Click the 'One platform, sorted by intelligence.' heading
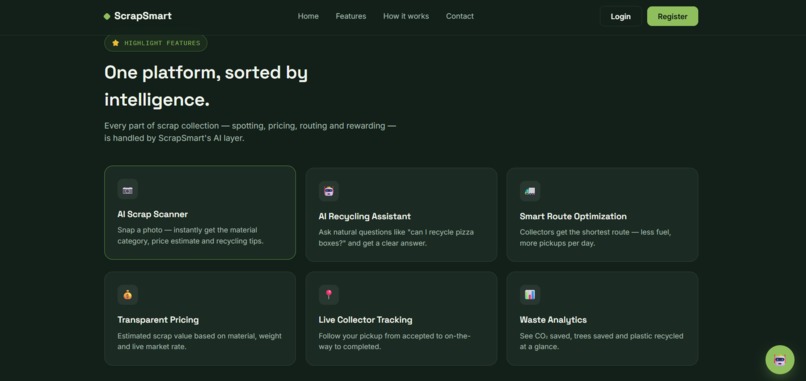The height and width of the screenshot is (381, 806). (x=206, y=86)
